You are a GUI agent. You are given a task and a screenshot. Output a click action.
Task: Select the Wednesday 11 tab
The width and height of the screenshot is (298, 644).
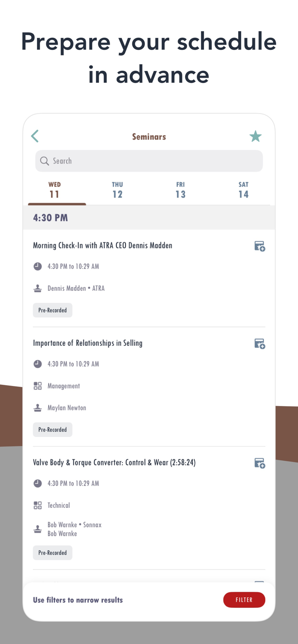click(55, 190)
